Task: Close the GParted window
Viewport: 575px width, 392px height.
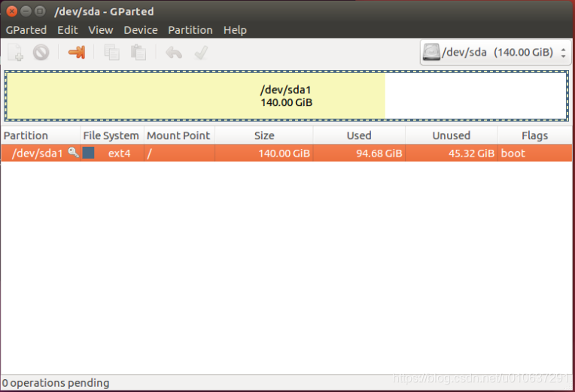Action: pos(12,11)
